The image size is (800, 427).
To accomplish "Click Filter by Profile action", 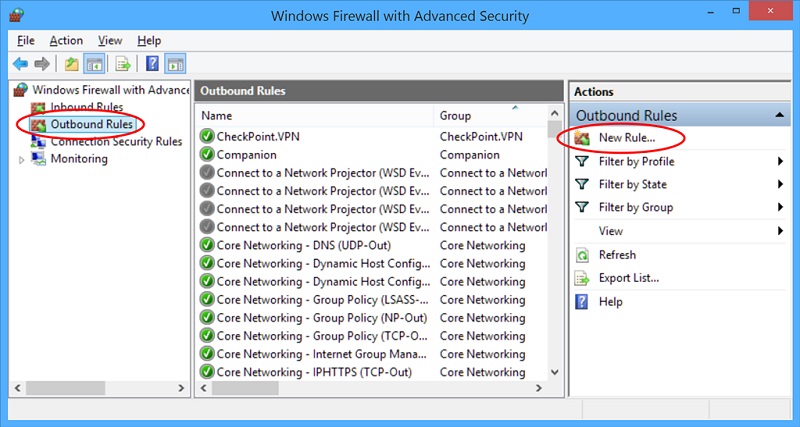I will (636, 161).
